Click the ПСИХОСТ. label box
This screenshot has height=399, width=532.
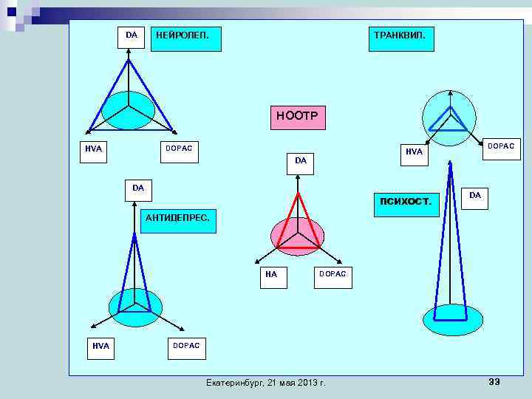[406, 205]
